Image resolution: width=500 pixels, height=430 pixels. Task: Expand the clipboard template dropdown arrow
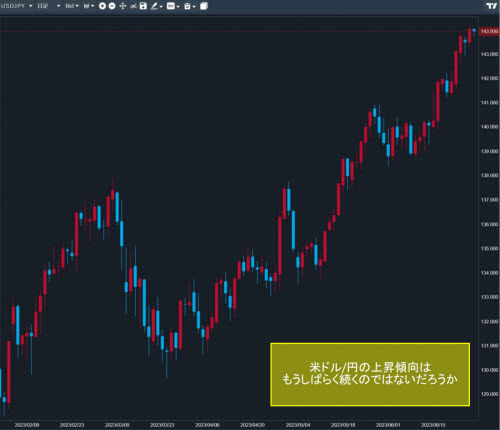click(194, 7)
